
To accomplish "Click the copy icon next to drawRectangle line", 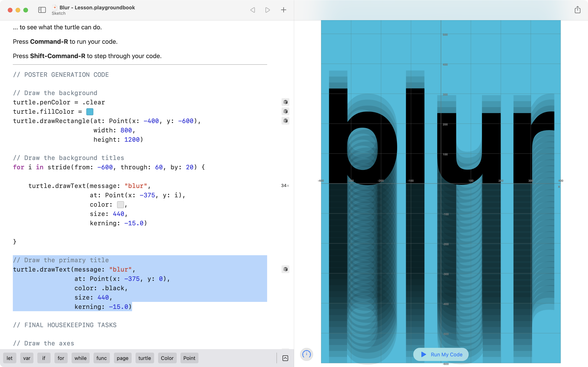I will tap(286, 121).
